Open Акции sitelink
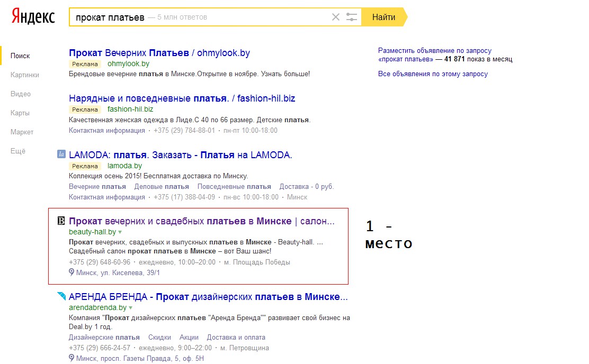This screenshot has width=589, height=364. (189, 338)
